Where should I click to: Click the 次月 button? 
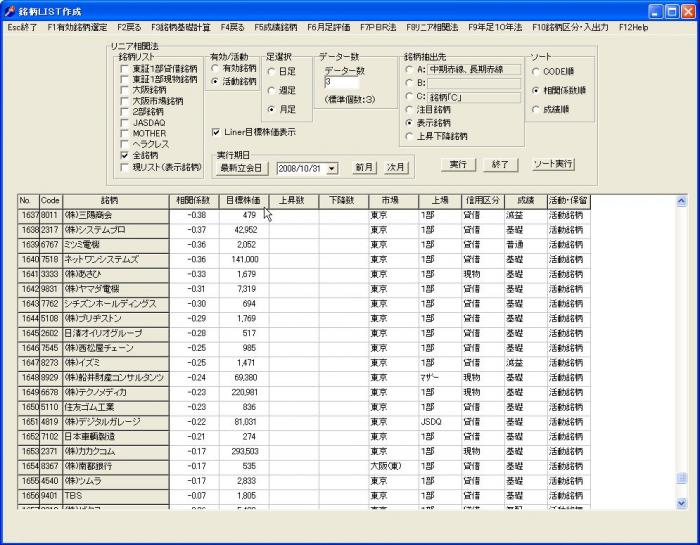(396, 167)
